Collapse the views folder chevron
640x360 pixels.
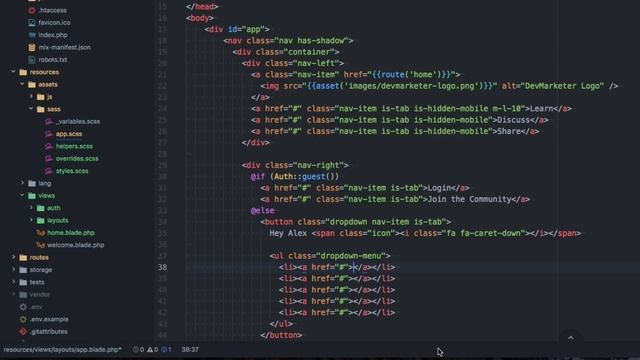(x=22, y=196)
